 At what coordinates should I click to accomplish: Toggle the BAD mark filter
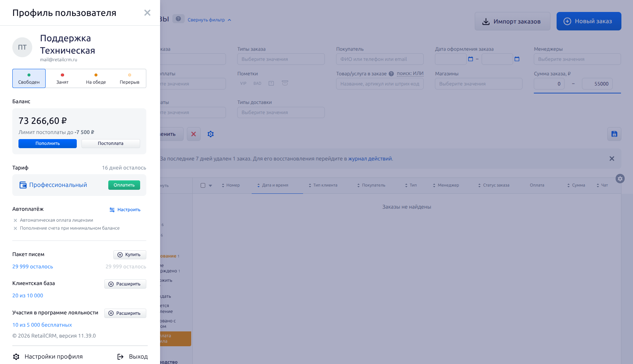(257, 83)
